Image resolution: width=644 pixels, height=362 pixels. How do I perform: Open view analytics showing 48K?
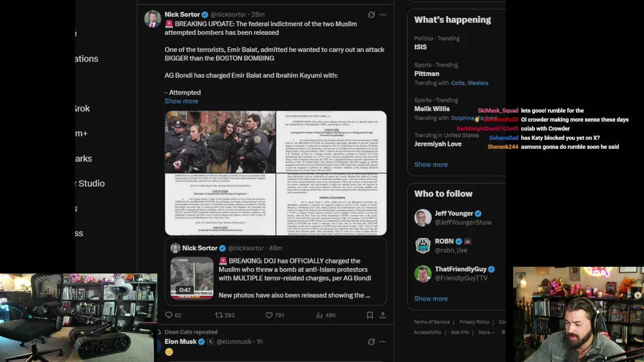pos(326,315)
